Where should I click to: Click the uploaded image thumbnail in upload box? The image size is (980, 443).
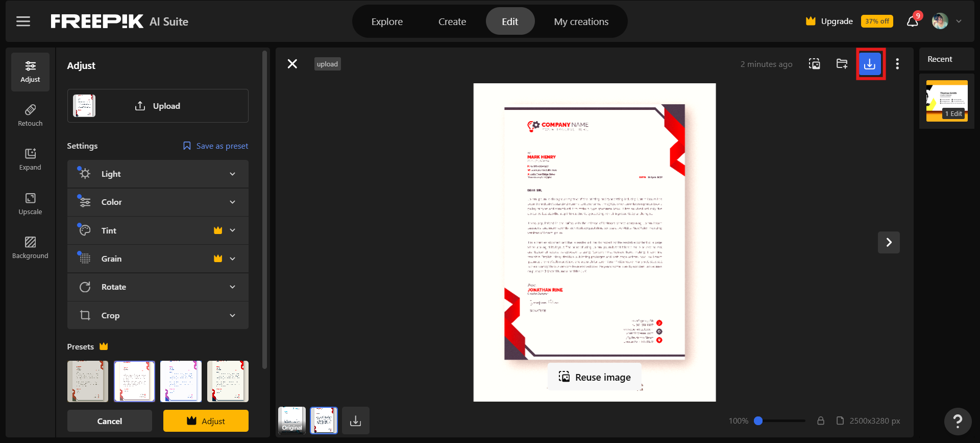coord(84,106)
